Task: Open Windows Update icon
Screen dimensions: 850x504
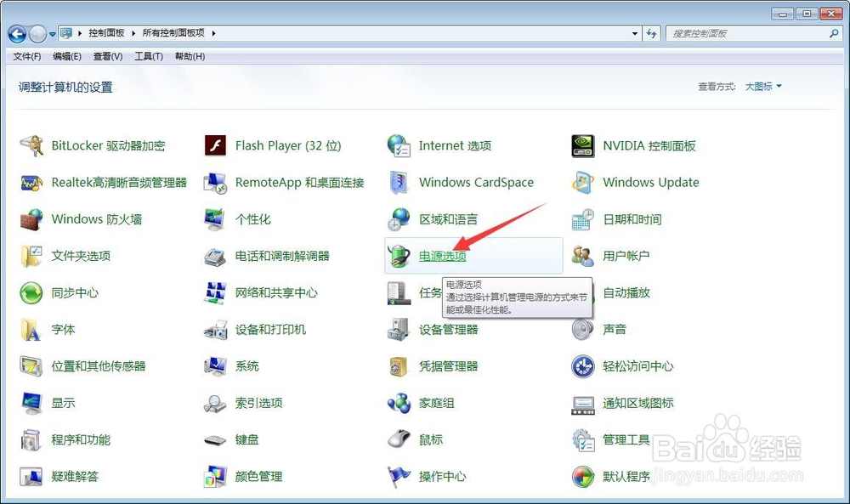Action: click(583, 183)
